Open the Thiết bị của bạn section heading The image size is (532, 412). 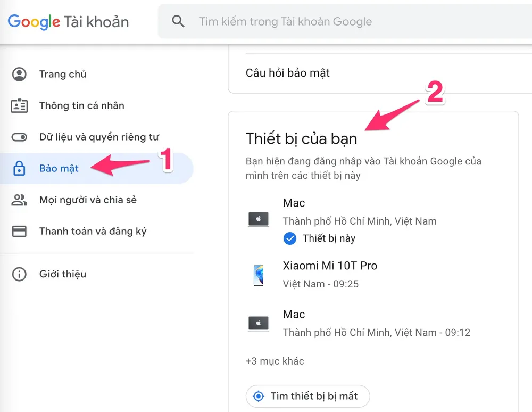[301, 138]
